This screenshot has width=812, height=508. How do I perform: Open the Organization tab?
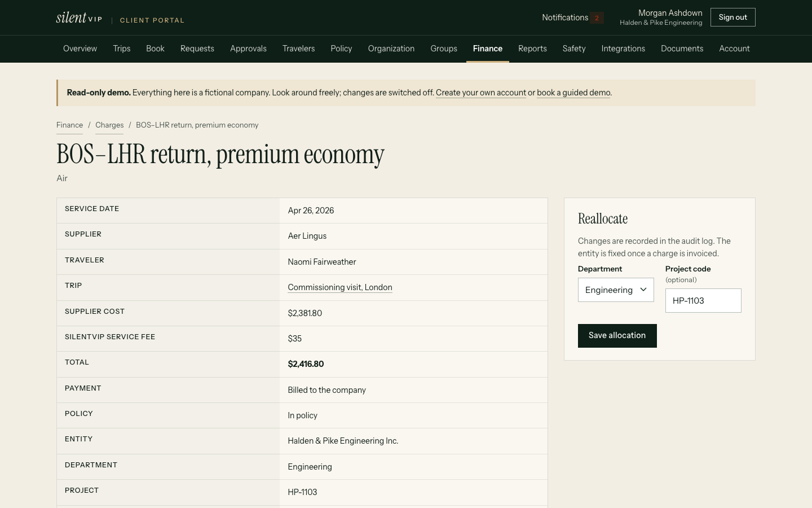pos(391,49)
